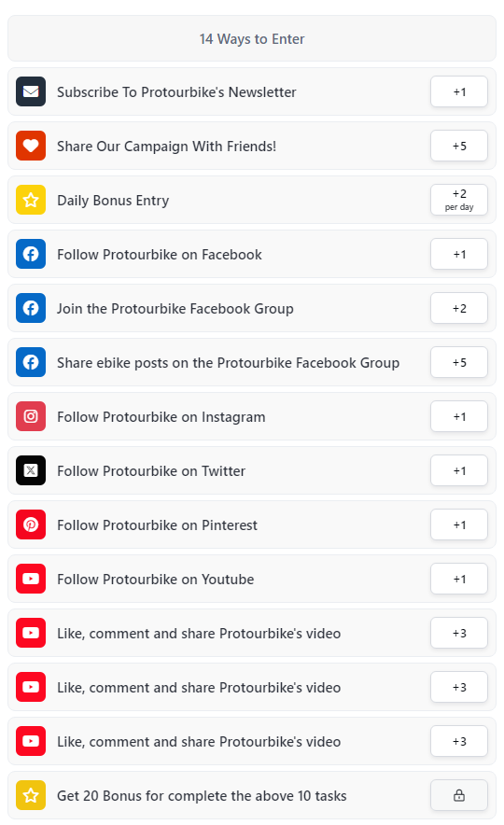Click the heart share campaign icon
504x825 pixels.
[31, 146]
